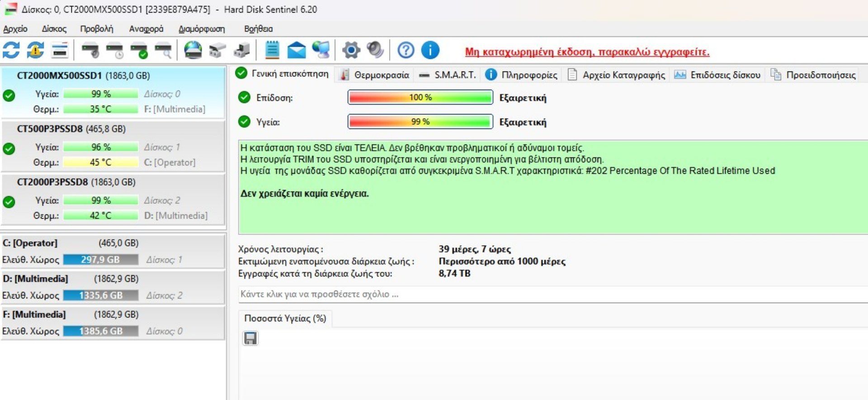Click the 35 °C temperature bar

[x=100, y=109]
